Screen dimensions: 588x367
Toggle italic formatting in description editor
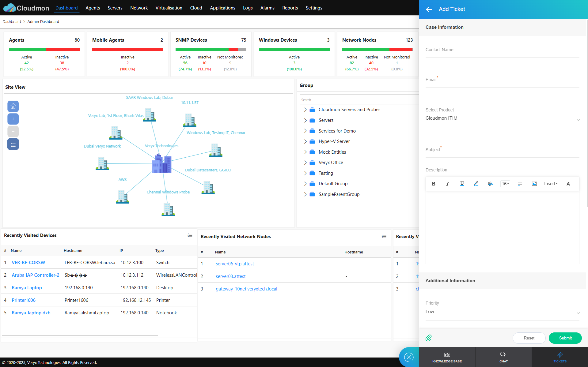click(448, 184)
